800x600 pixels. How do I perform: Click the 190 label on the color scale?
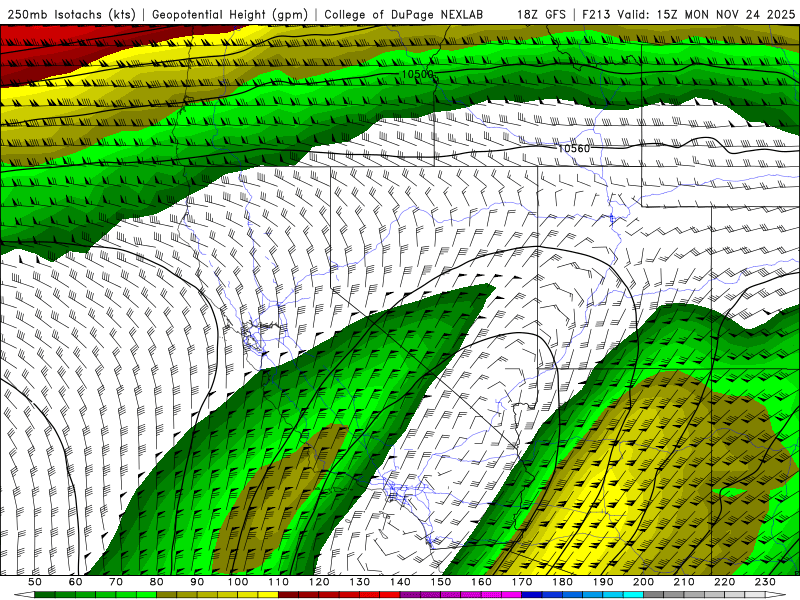coord(603,582)
